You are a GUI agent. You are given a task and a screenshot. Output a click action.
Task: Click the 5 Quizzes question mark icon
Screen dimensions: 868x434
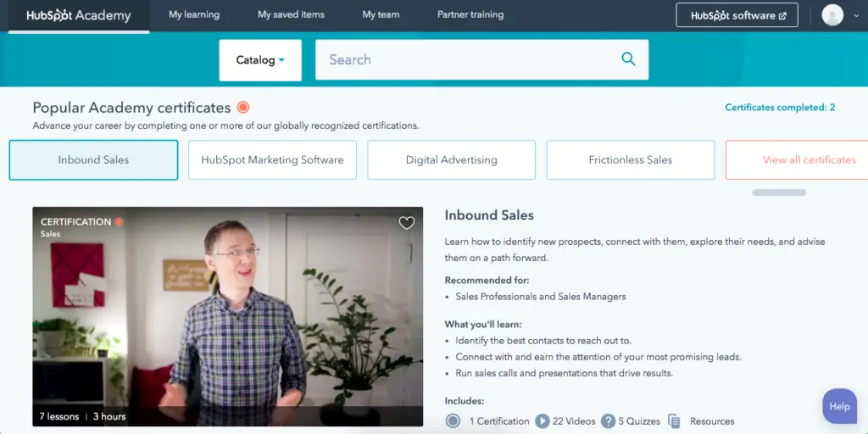pos(609,421)
